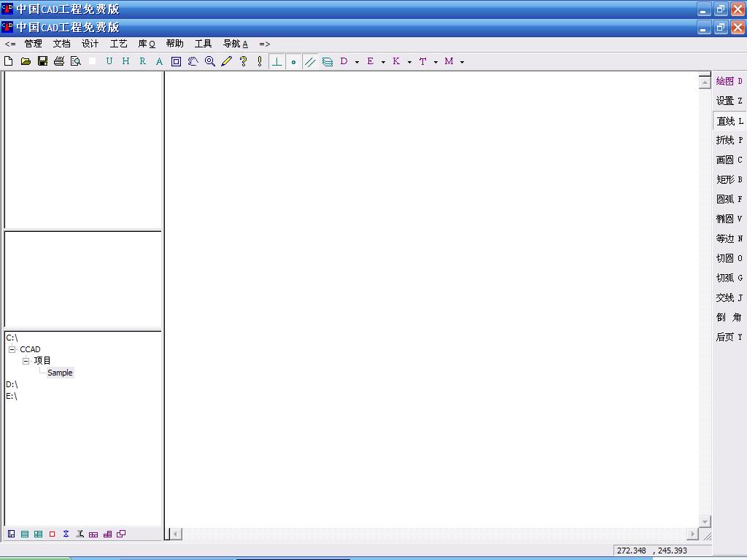The width and height of the screenshot is (747, 560).
Task: Collapse the 项目 tree node
Action: point(26,361)
